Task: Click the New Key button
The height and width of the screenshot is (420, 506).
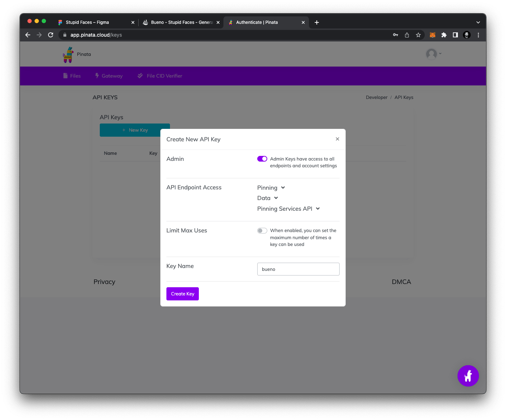Action: coord(135,130)
